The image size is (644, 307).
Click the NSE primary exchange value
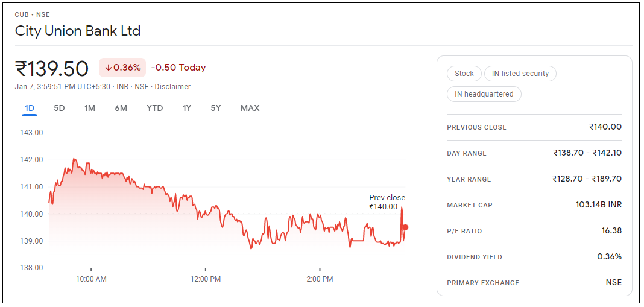click(x=614, y=282)
